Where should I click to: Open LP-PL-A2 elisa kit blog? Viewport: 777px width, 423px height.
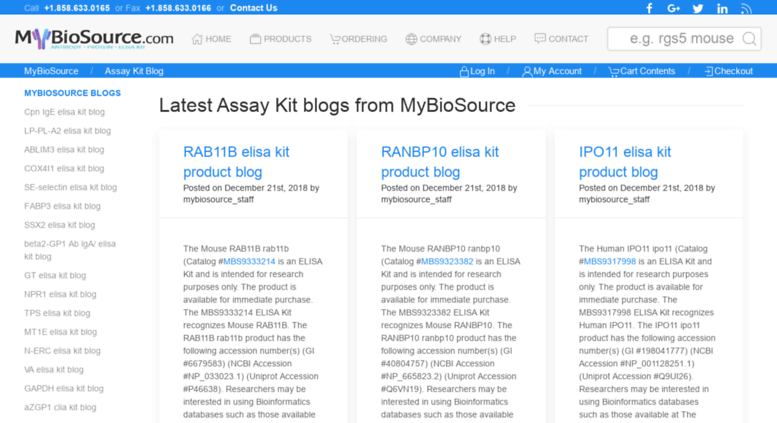point(67,131)
